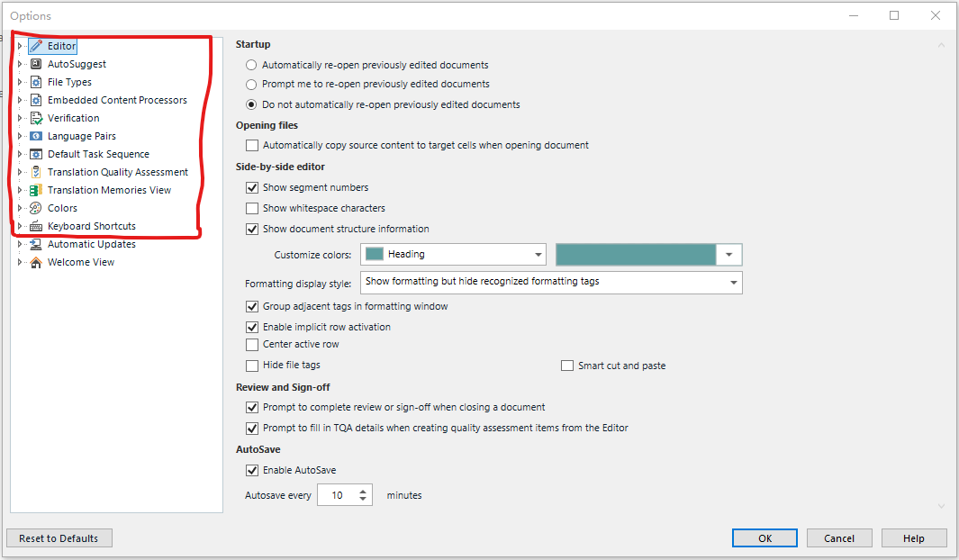Click the AutoSuggest icon in tree
959x560 pixels.
pos(36,64)
